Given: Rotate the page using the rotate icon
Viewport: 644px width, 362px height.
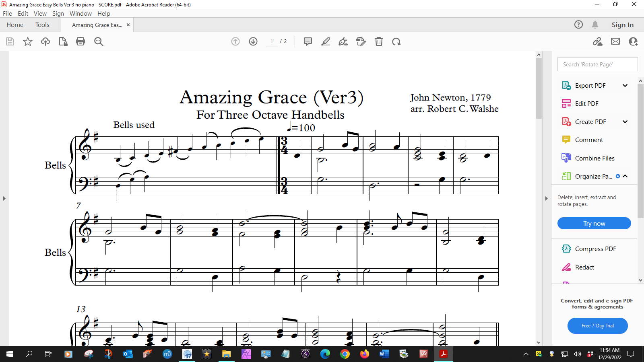Looking at the screenshot, I should pos(396,41).
